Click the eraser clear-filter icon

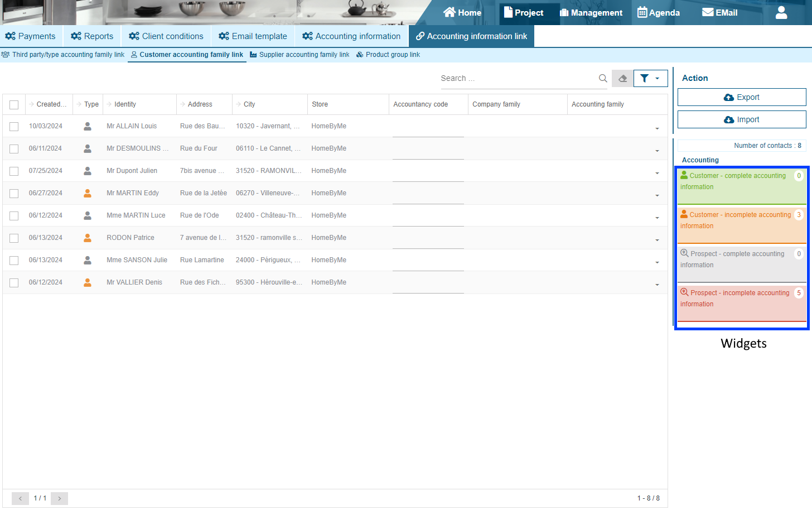tap(622, 79)
